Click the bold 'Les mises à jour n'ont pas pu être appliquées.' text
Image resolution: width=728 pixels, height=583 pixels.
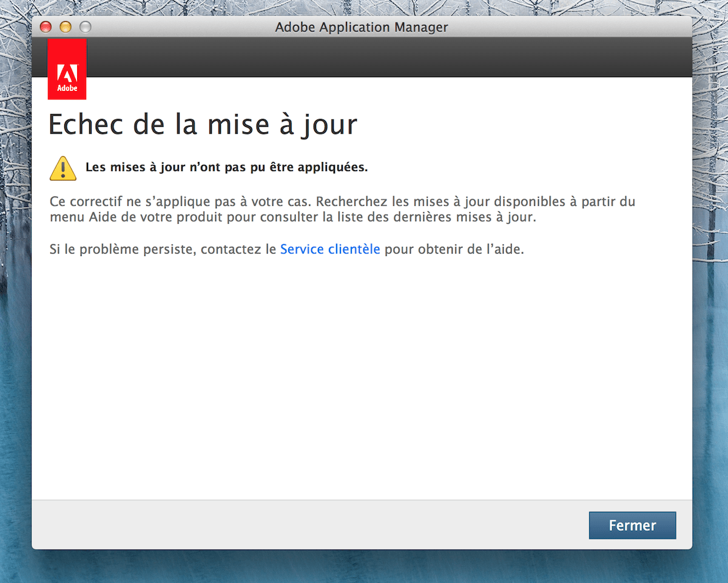[x=227, y=167]
